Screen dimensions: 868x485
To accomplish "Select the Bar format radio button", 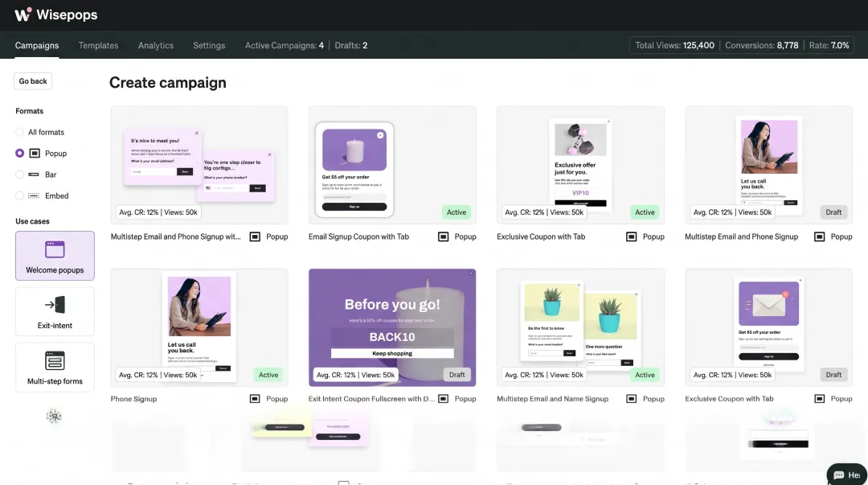I will point(20,175).
